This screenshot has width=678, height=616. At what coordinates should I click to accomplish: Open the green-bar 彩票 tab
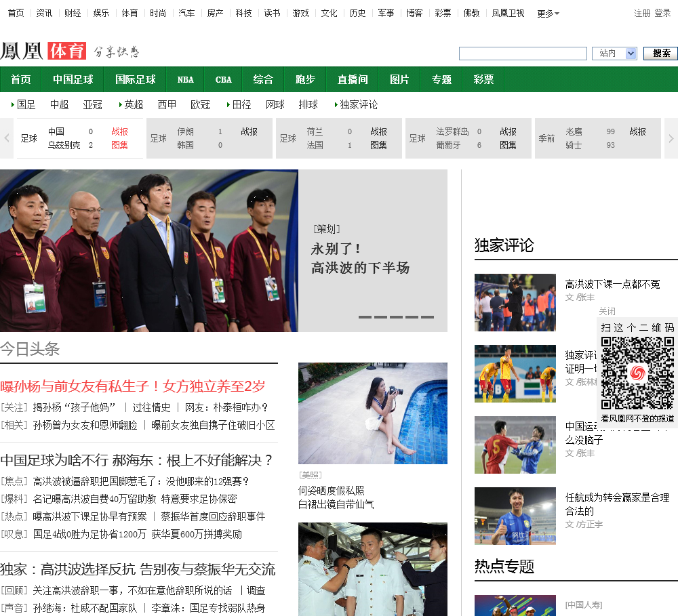[x=483, y=79]
